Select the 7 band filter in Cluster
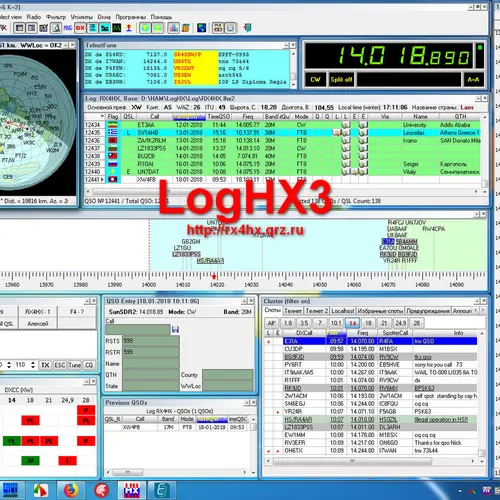 (320, 323)
